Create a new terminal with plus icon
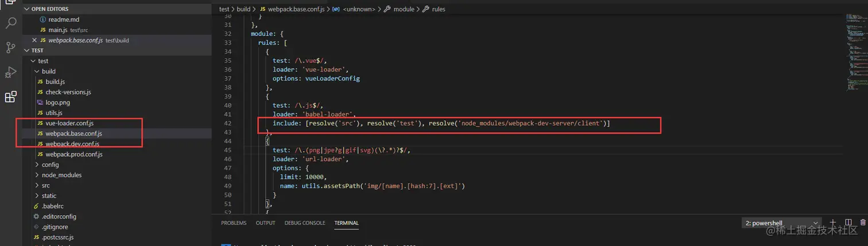 pyautogui.click(x=833, y=222)
